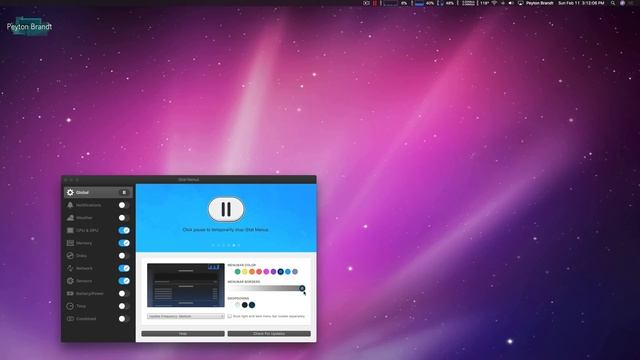Screen dimensions: 640x360
Task: Pick the gray-blue last menubar color swatch
Action: tap(295, 271)
